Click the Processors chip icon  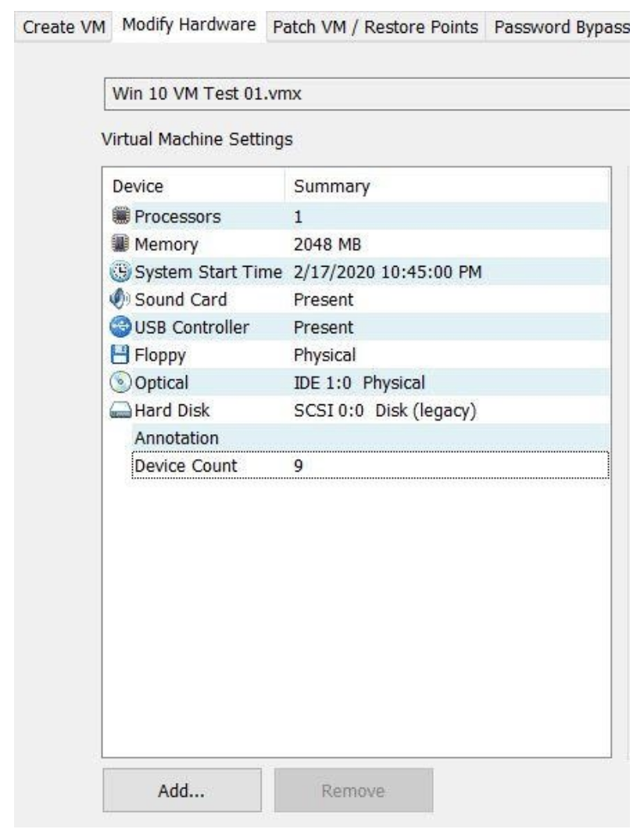(x=121, y=217)
